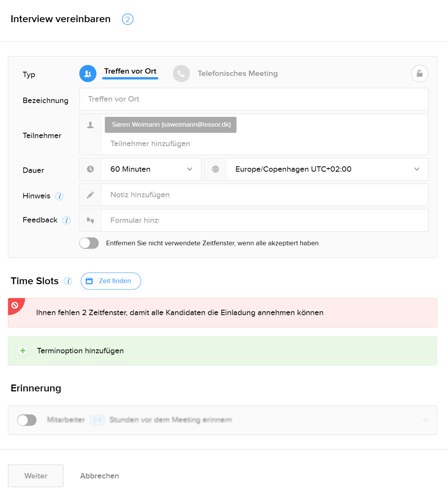Toggle removal of unused Zeitfenster switch
Screen dimensions: 448x494
[89, 243]
